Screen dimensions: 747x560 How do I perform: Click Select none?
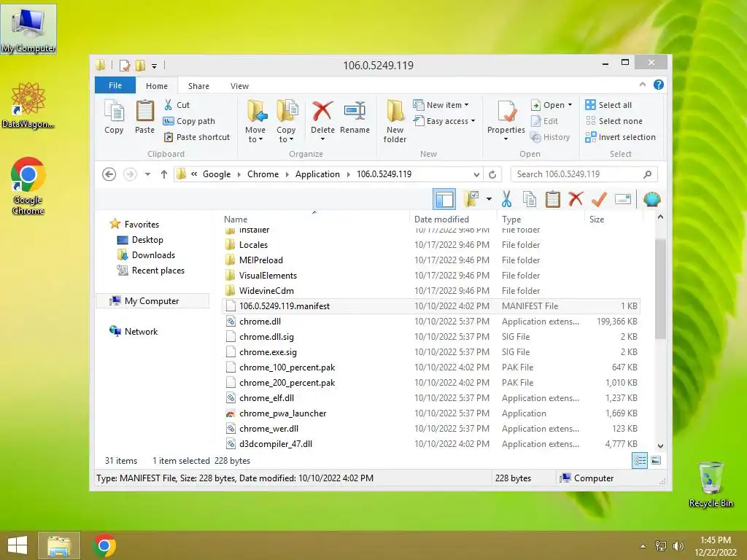(614, 121)
